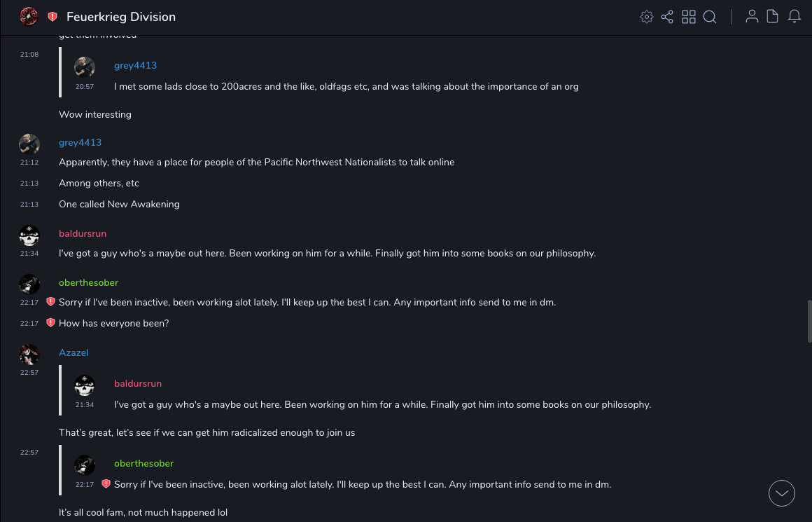The image size is (812, 522).
Task: Open the settings gear icon in the header
Action: [647, 17]
